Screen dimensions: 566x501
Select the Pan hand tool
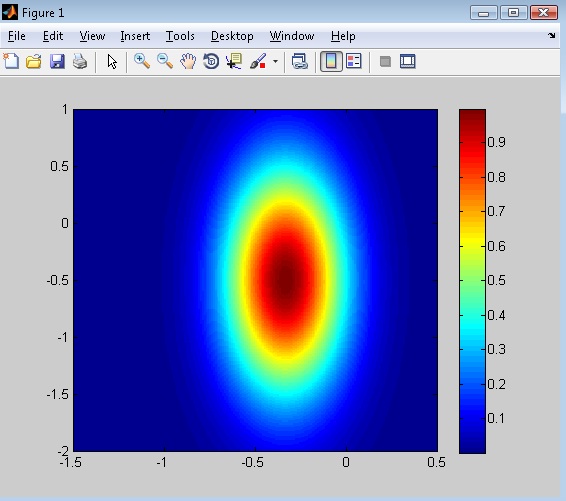pos(188,61)
